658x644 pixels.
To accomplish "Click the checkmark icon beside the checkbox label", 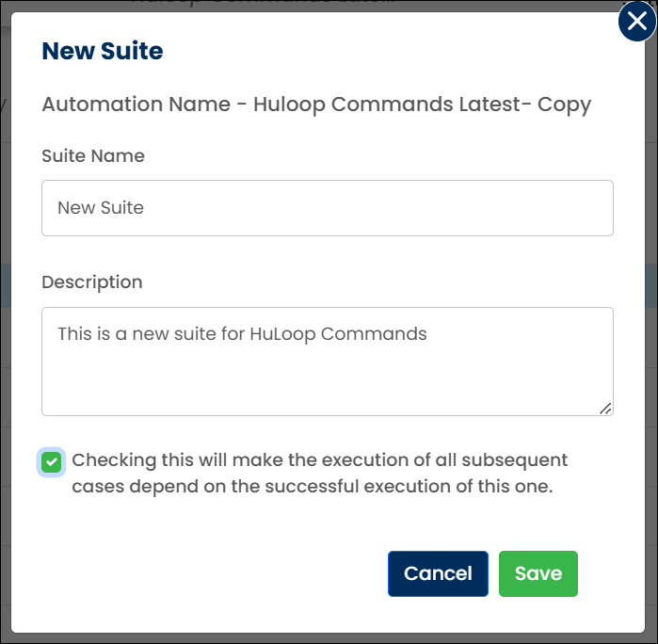I will [x=52, y=462].
